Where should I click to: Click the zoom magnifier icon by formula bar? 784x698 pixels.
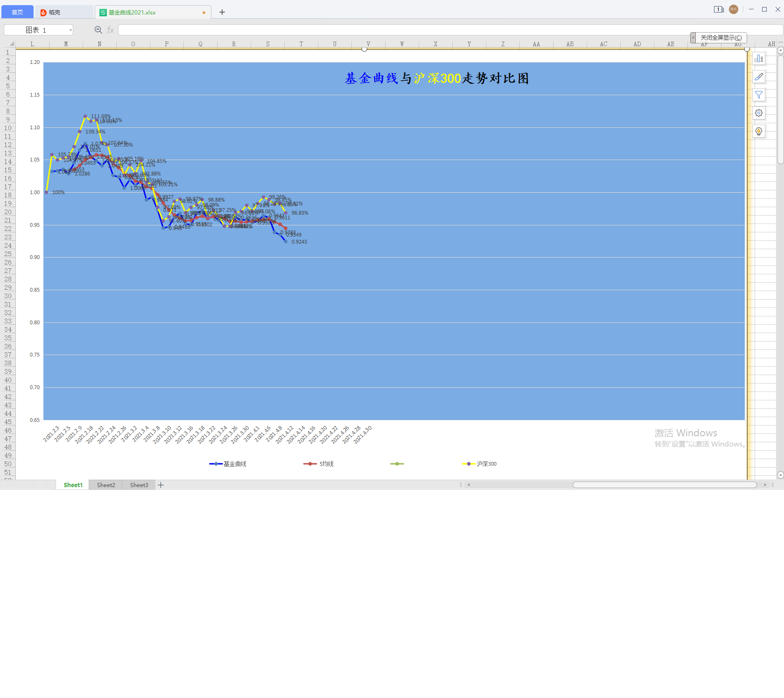98,30
